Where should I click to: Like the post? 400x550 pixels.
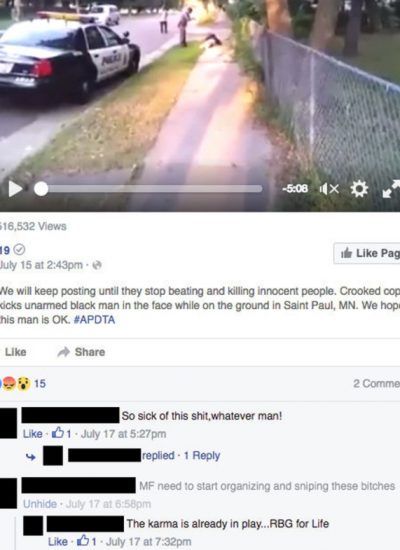click(x=15, y=352)
